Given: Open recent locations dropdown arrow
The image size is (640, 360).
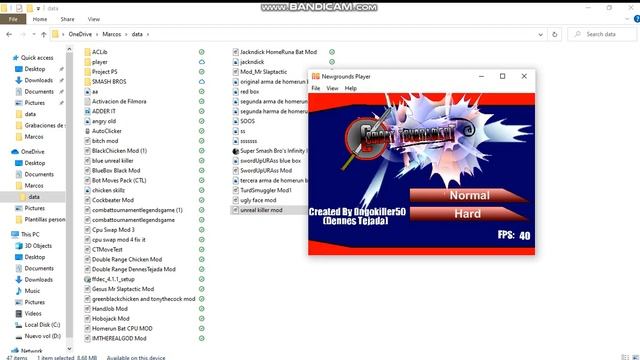Looking at the screenshot, I should (x=34, y=34).
